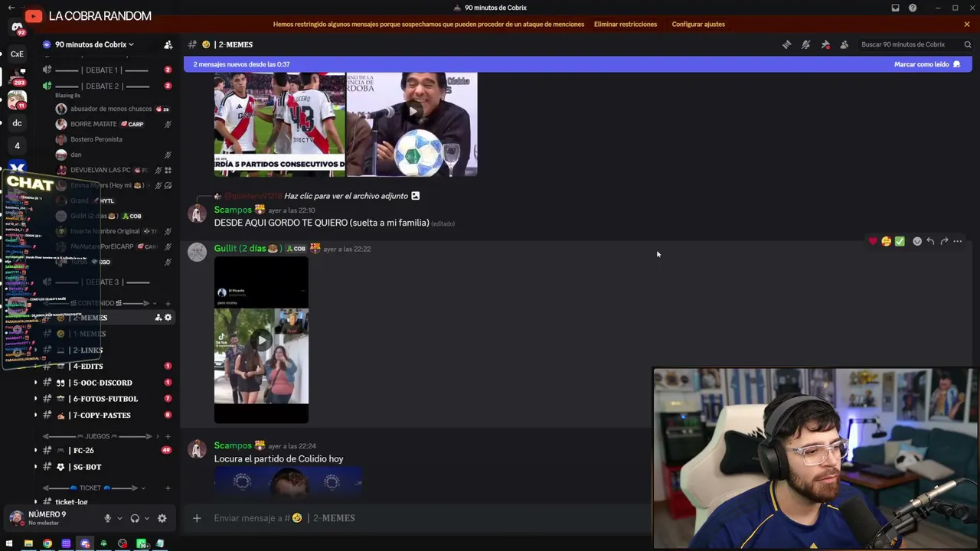Invite people to the server
Screen dimensions: 980x551
click(x=168, y=44)
